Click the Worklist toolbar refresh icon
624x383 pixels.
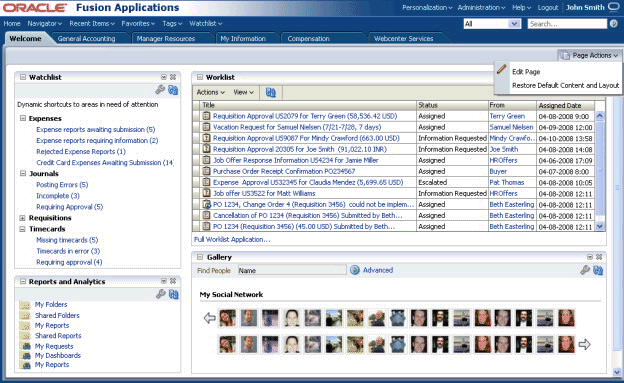(271, 92)
